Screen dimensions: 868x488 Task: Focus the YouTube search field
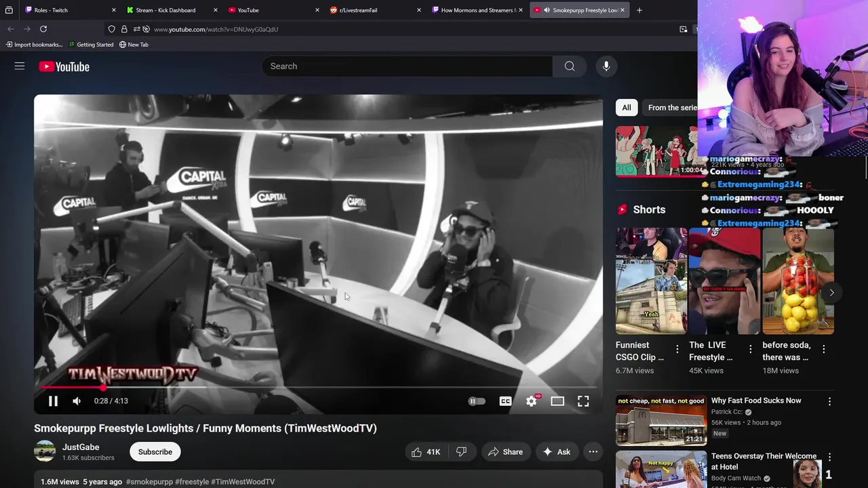point(407,66)
